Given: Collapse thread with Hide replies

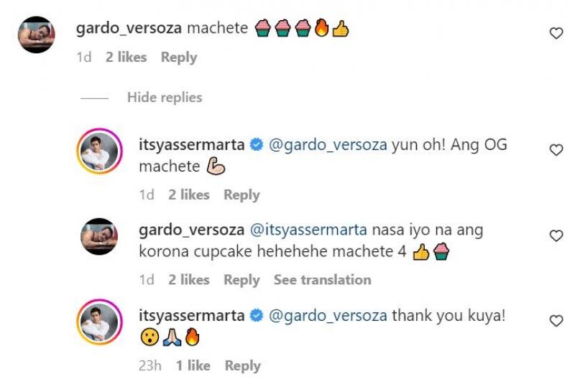Looking at the screenshot, I should [165, 98].
